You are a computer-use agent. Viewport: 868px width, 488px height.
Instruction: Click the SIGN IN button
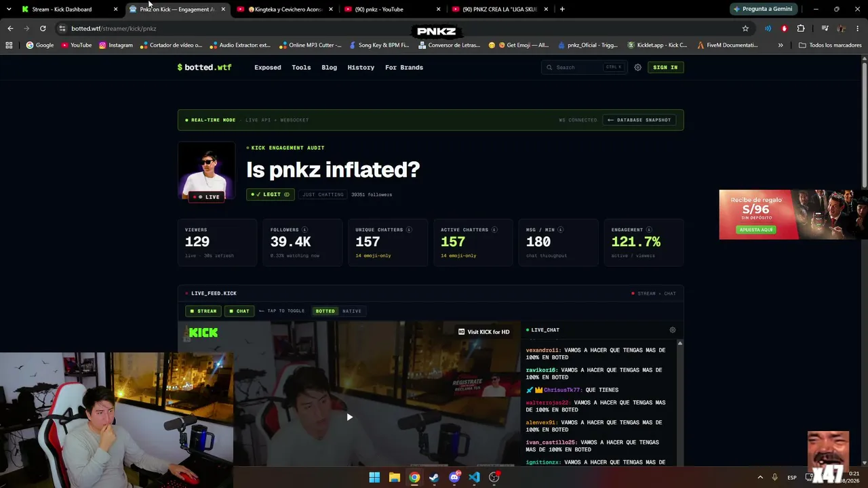[665, 67]
